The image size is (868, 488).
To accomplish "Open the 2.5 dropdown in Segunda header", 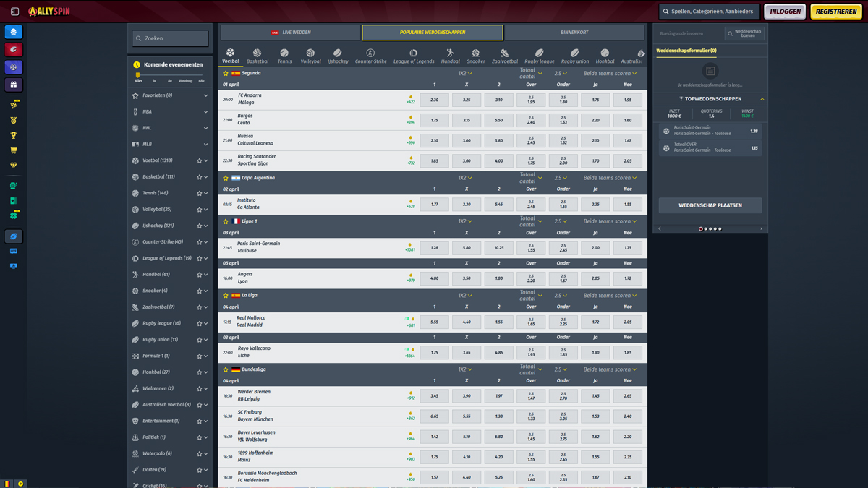I will tap(561, 73).
